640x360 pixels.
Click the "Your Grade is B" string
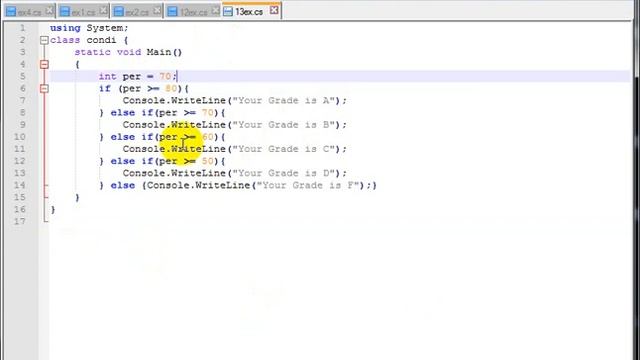click(283, 124)
